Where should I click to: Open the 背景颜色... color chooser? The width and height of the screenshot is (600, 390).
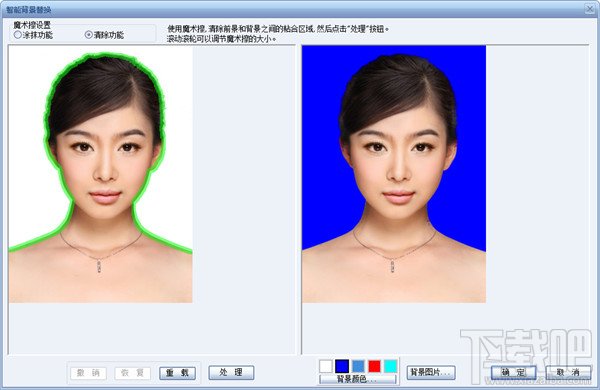358,379
